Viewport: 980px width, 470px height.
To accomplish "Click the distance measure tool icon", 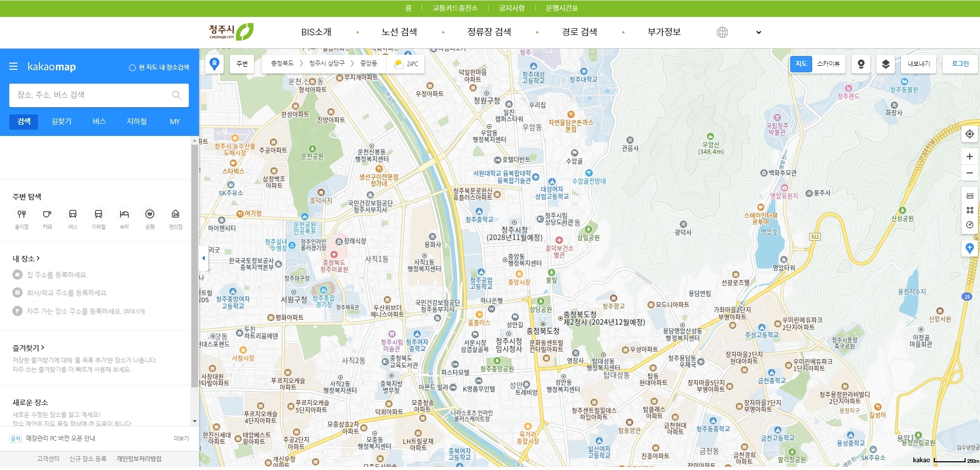I will (x=969, y=196).
